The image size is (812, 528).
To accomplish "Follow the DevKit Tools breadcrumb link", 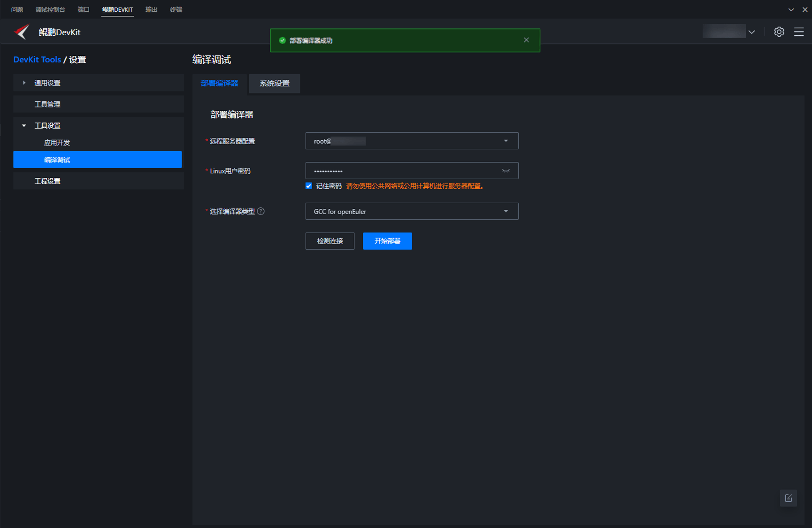I will click(x=37, y=60).
